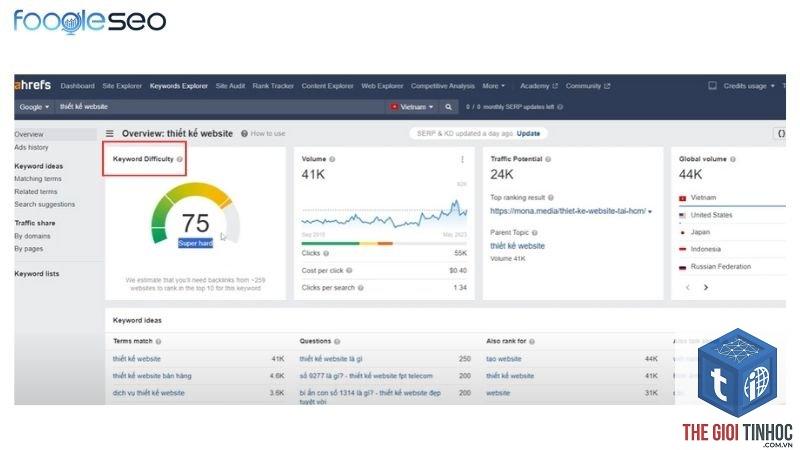Open the mona.media top ranking URL

pyautogui.click(x=568, y=211)
